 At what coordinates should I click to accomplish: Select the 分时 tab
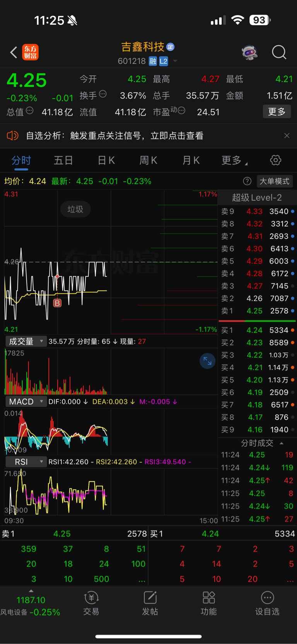coord(21,161)
